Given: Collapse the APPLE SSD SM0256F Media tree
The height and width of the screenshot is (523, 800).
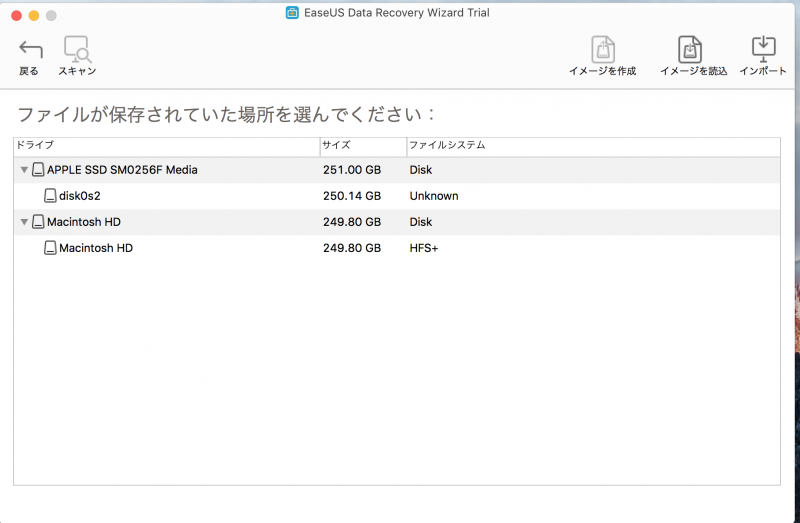Looking at the screenshot, I should 24,170.
